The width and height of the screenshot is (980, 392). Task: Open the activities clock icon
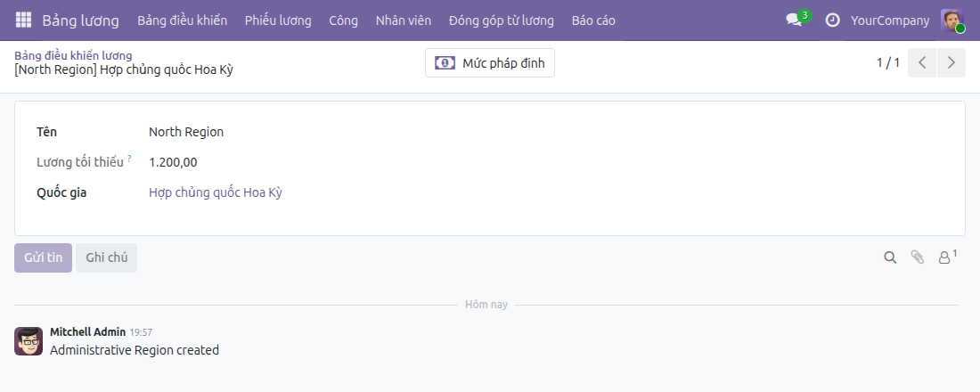coord(832,20)
